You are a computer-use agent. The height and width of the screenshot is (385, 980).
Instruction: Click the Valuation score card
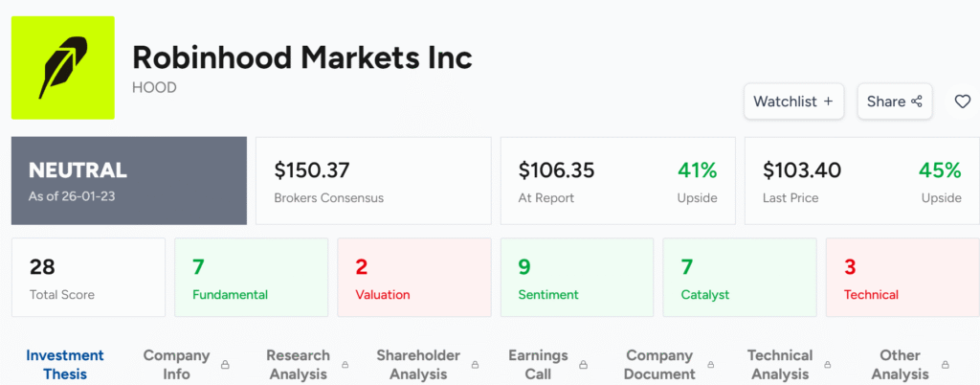[x=413, y=278]
